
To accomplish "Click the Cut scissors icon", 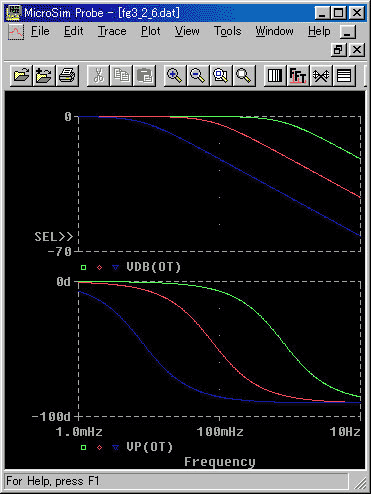I will (x=98, y=75).
